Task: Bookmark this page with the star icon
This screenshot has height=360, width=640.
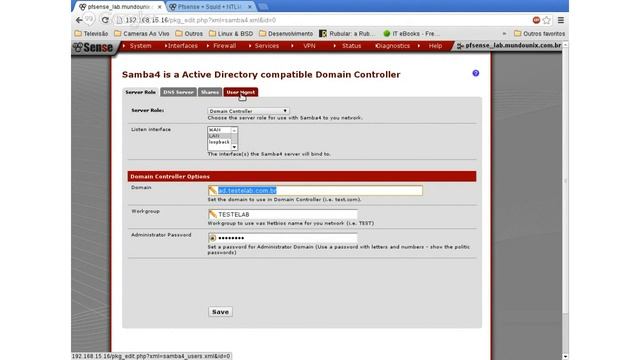Action: pos(547,20)
